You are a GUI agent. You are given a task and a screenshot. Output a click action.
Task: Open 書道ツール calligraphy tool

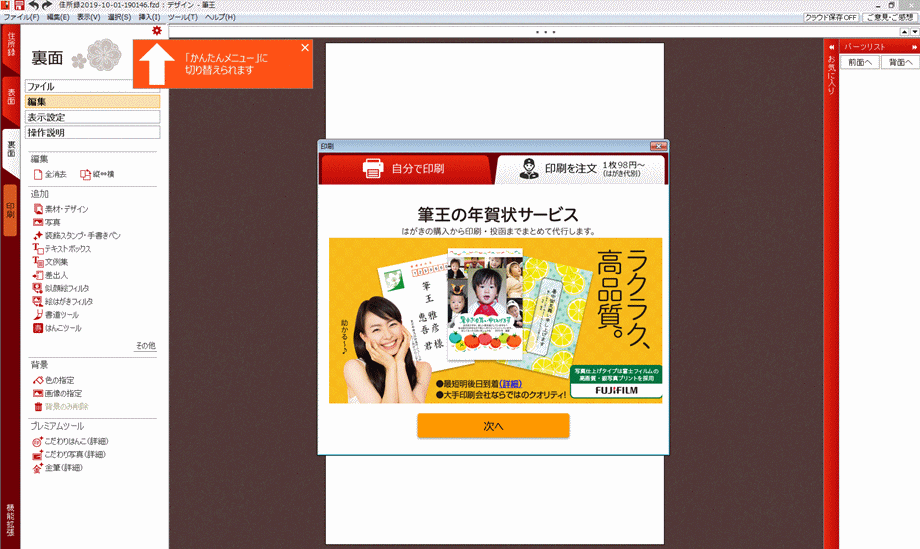[56, 315]
